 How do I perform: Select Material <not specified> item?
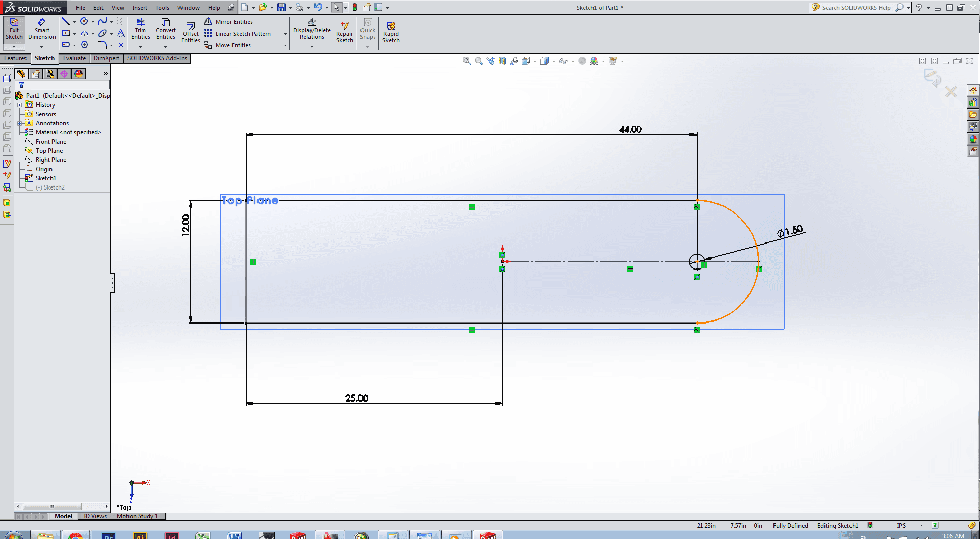pyautogui.click(x=68, y=132)
